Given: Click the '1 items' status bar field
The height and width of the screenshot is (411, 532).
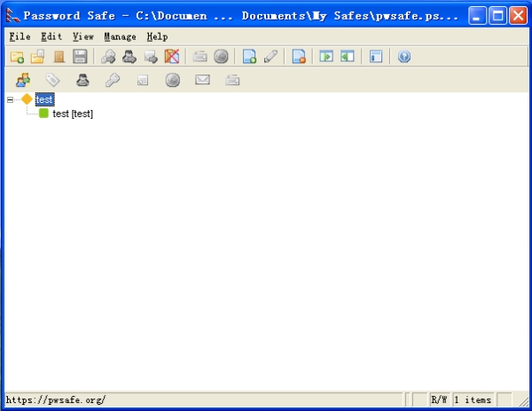Looking at the screenshot, I should (473, 399).
